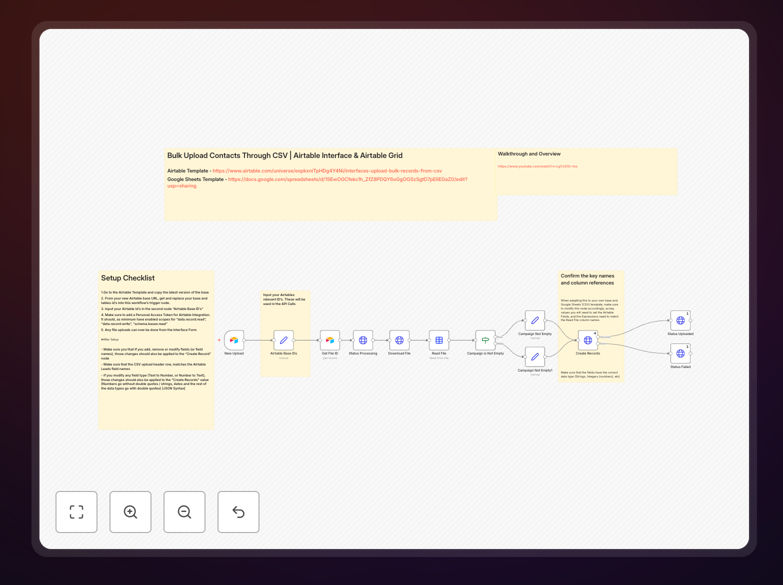783x585 pixels.
Task: Fit the workflow to view
Action: coord(76,512)
